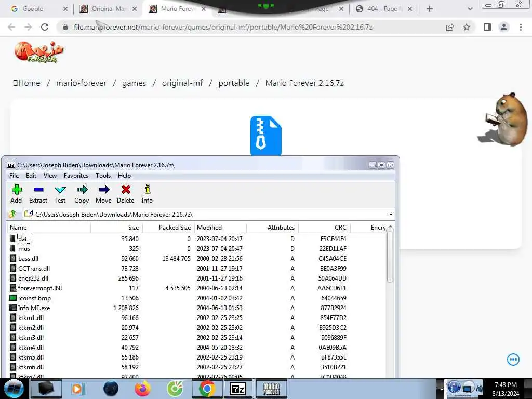Open the Chrome tab search chevron
Image resolution: width=532 pixels, height=399 pixels.
[x=470, y=9]
